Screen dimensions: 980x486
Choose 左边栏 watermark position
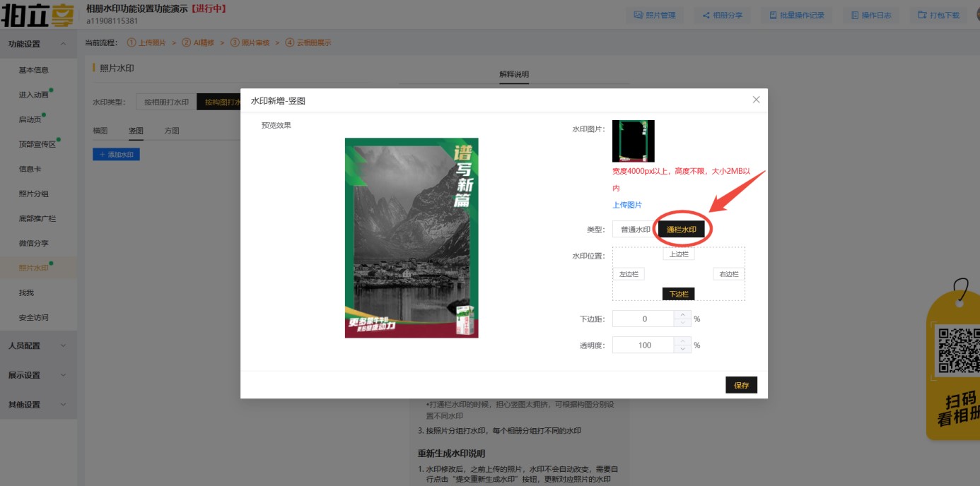click(628, 274)
